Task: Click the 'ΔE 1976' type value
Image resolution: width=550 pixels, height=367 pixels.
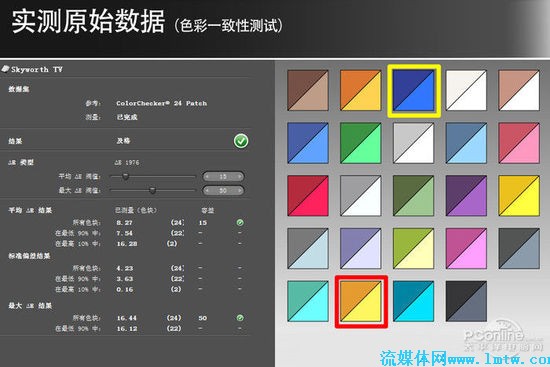Action: (127, 162)
